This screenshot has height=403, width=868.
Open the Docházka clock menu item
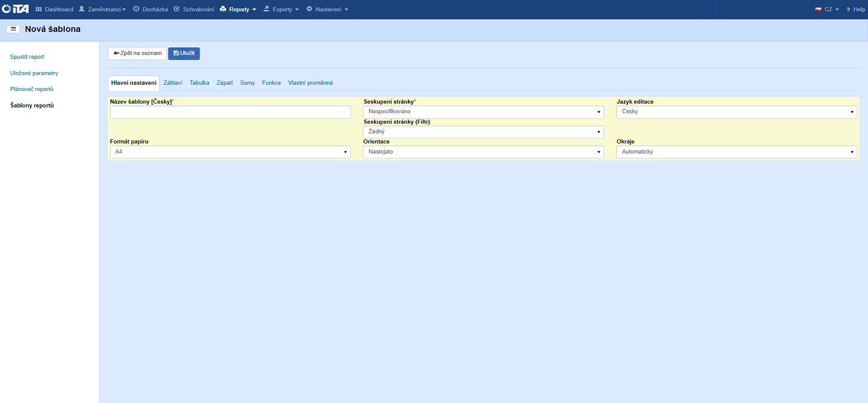click(x=150, y=9)
